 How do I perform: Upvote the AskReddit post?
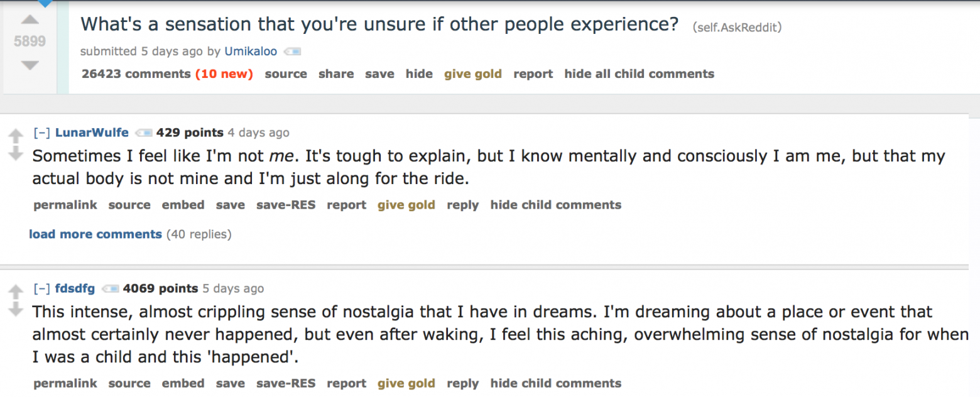[30, 19]
